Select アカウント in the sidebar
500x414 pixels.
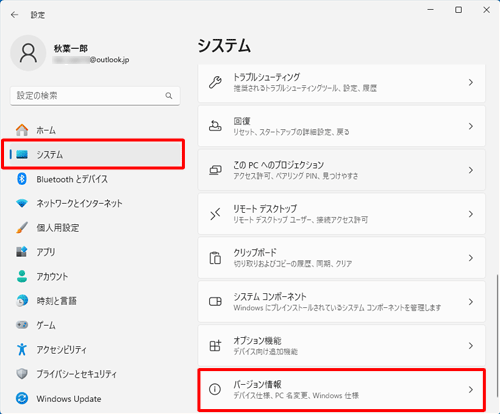click(95, 276)
